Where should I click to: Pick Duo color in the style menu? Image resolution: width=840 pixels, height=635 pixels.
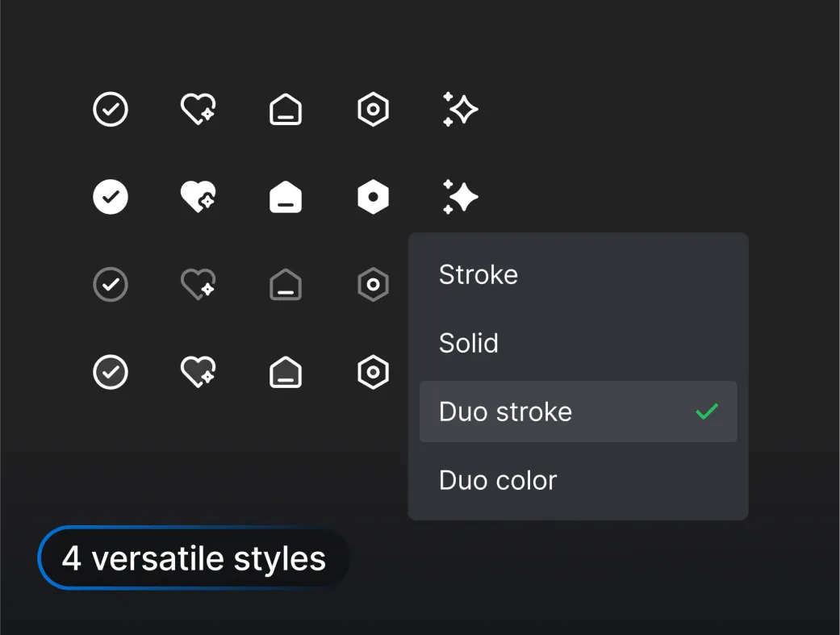pos(578,480)
